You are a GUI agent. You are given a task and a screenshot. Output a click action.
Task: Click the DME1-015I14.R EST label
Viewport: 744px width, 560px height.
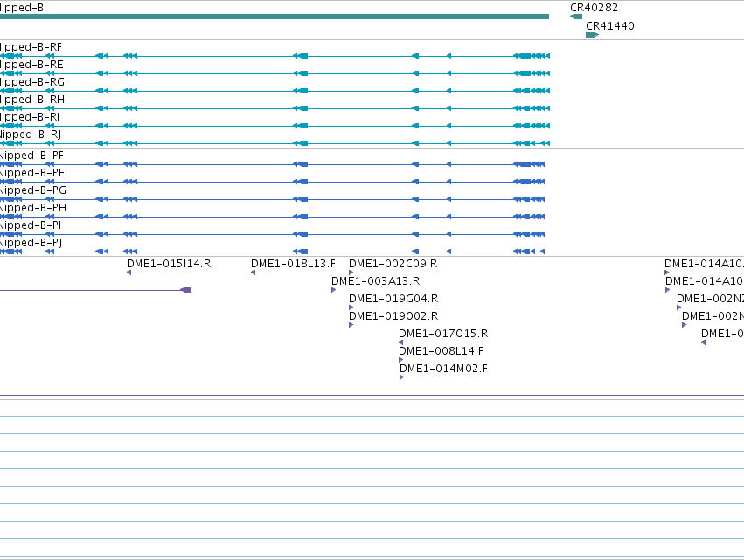click(169, 264)
